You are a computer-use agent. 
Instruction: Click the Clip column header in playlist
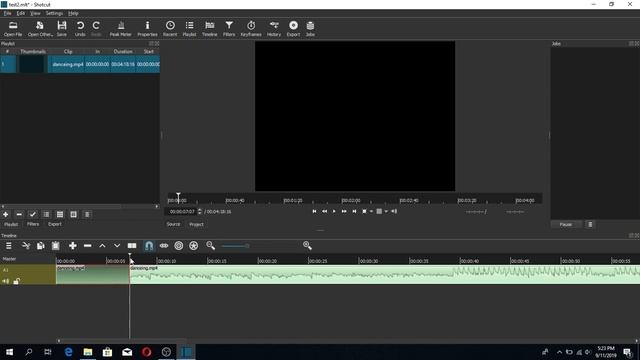[x=68, y=51]
